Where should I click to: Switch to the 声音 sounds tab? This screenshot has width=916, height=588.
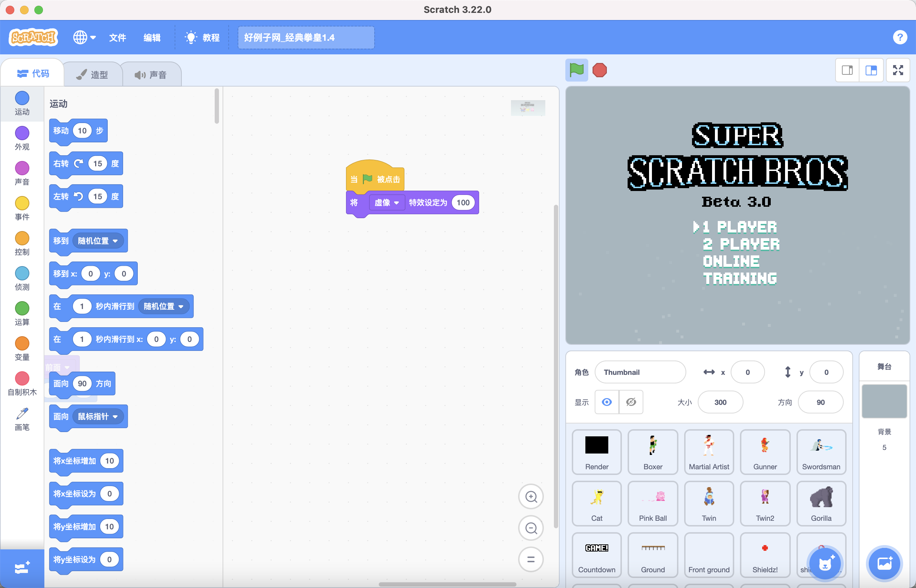151,74
